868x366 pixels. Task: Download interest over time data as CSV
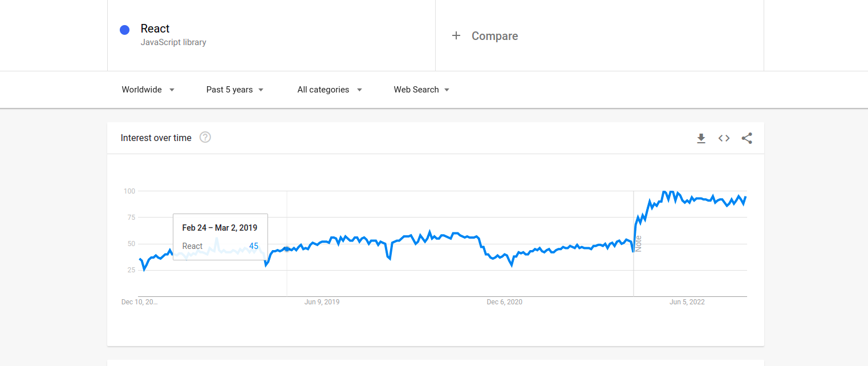[701, 138]
